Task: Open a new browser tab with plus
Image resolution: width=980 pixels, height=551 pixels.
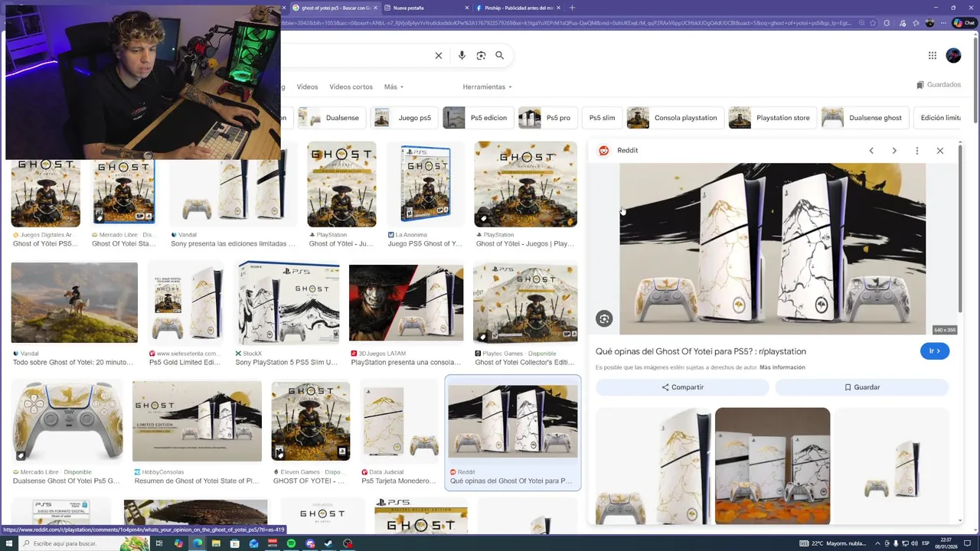Action: (x=572, y=8)
